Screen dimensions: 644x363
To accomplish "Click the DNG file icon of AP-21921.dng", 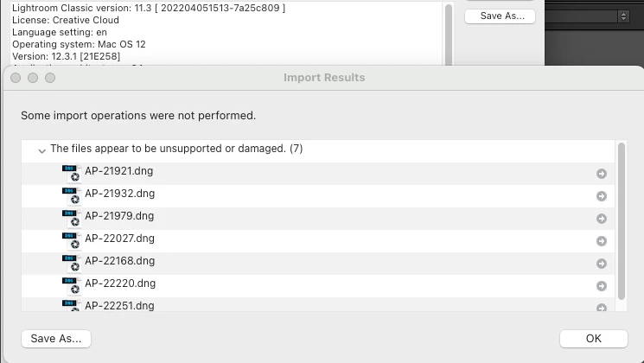I will pyautogui.click(x=72, y=173).
